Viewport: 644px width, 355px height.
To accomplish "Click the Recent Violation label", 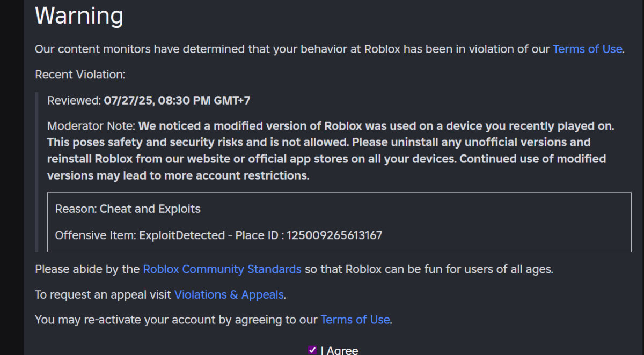I will pos(80,75).
